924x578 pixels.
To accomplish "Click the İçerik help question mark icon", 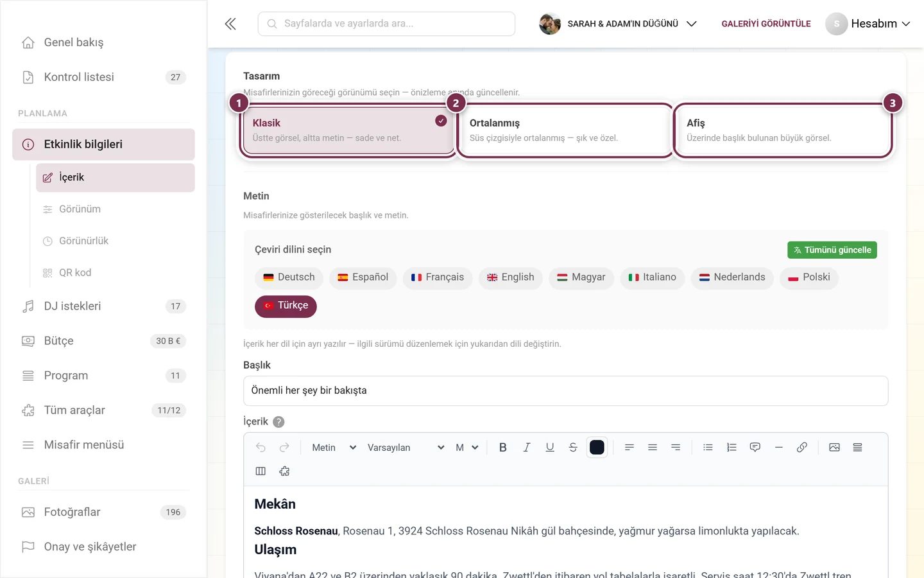I will pos(278,422).
